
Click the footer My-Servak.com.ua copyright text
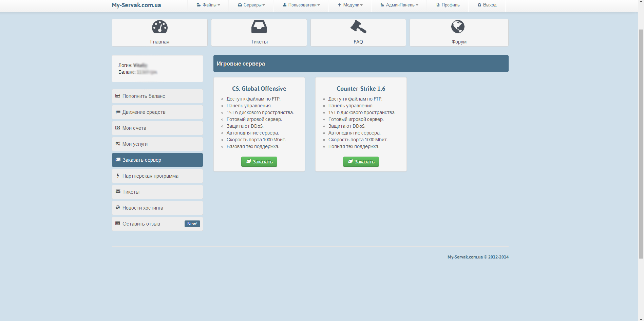click(478, 257)
